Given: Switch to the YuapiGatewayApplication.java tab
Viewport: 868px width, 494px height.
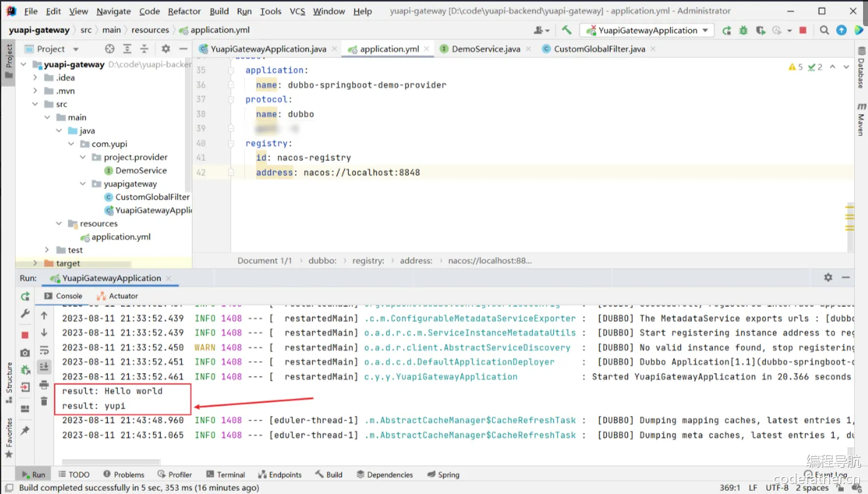Looking at the screenshot, I should 268,49.
